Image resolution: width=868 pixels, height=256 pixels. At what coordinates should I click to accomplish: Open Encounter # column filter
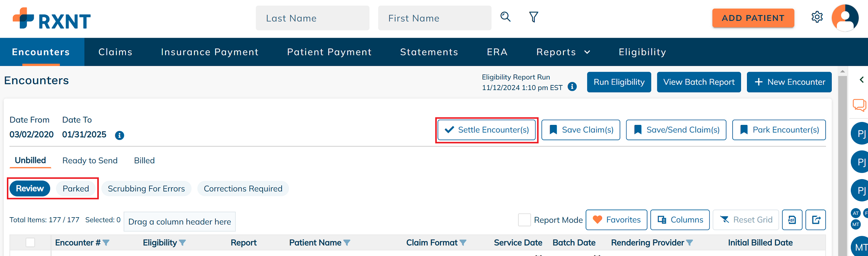coord(106,242)
